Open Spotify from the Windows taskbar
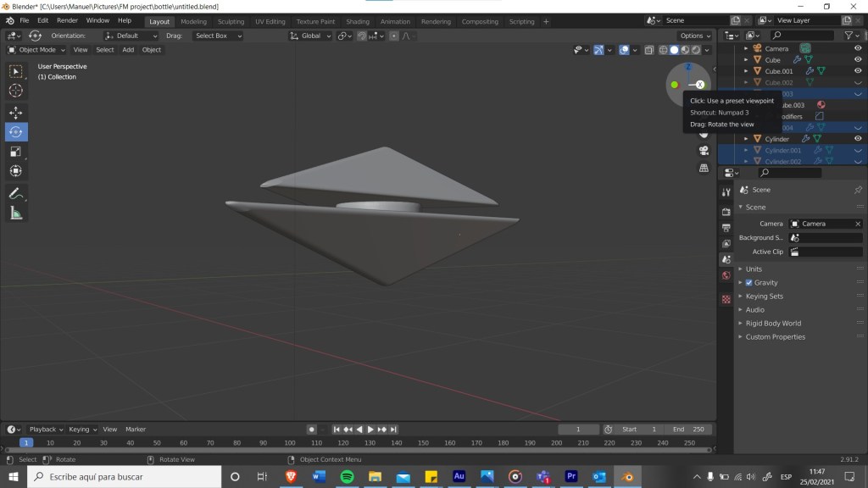The height and width of the screenshot is (488, 868). [348, 477]
